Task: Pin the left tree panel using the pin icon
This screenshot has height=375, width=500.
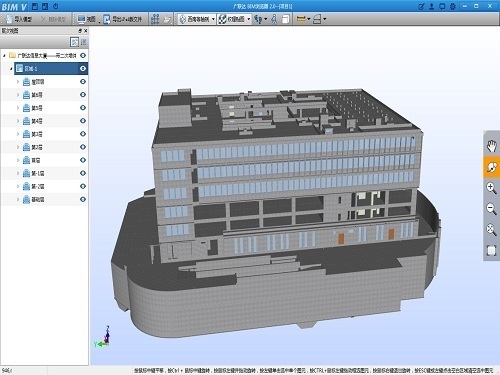Action: point(80,31)
